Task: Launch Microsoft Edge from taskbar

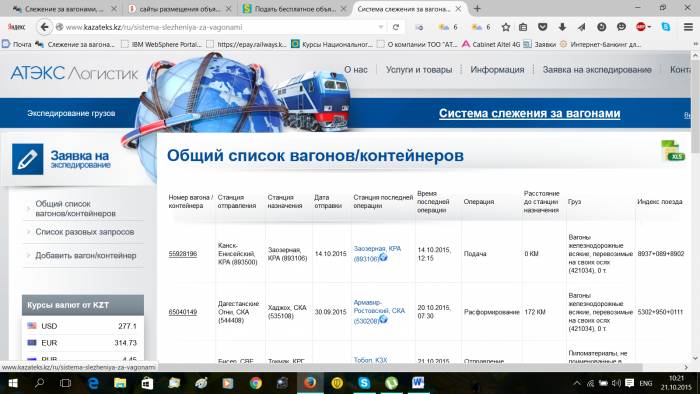Action: [x=93, y=383]
